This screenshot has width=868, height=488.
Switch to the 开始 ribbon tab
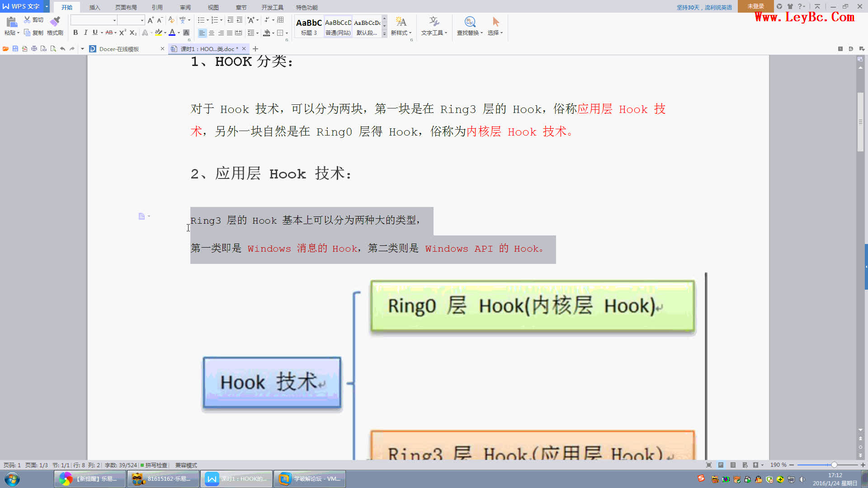pos(67,7)
